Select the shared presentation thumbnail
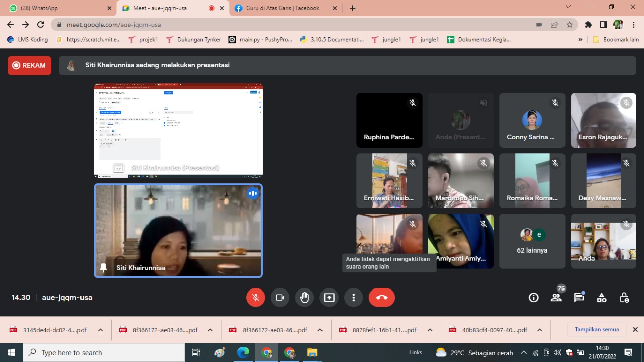This screenshot has height=362, width=644. pos(178,130)
